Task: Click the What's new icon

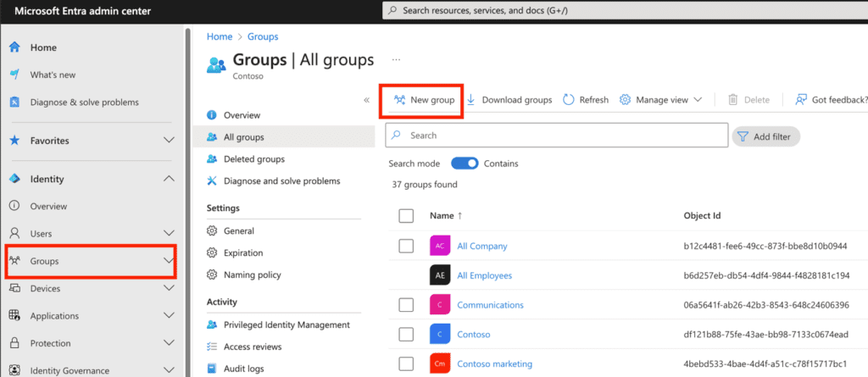Action: tap(15, 75)
